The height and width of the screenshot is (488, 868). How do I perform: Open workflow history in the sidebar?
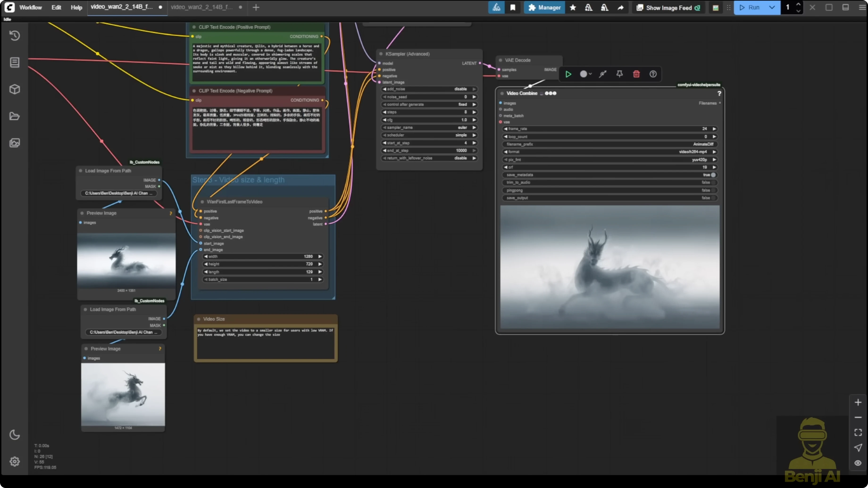coord(14,35)
